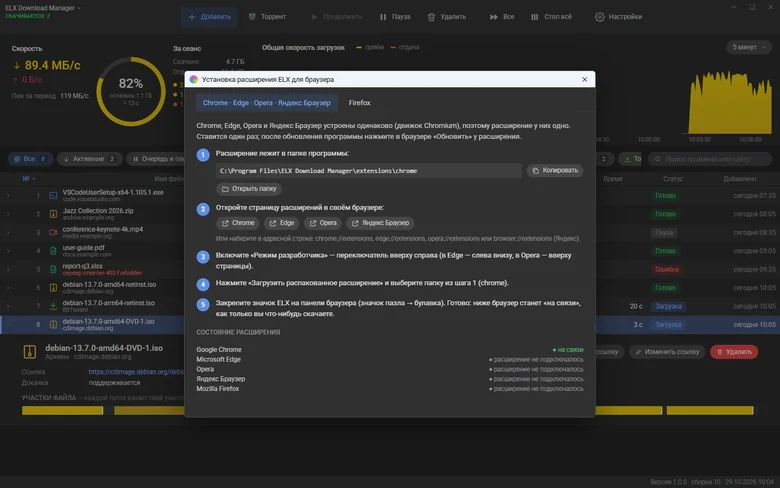Click the document icon of report-q3.xlsx
Image resolution: width=780 pixels, height=488 pixels.
tap(53, 269)
